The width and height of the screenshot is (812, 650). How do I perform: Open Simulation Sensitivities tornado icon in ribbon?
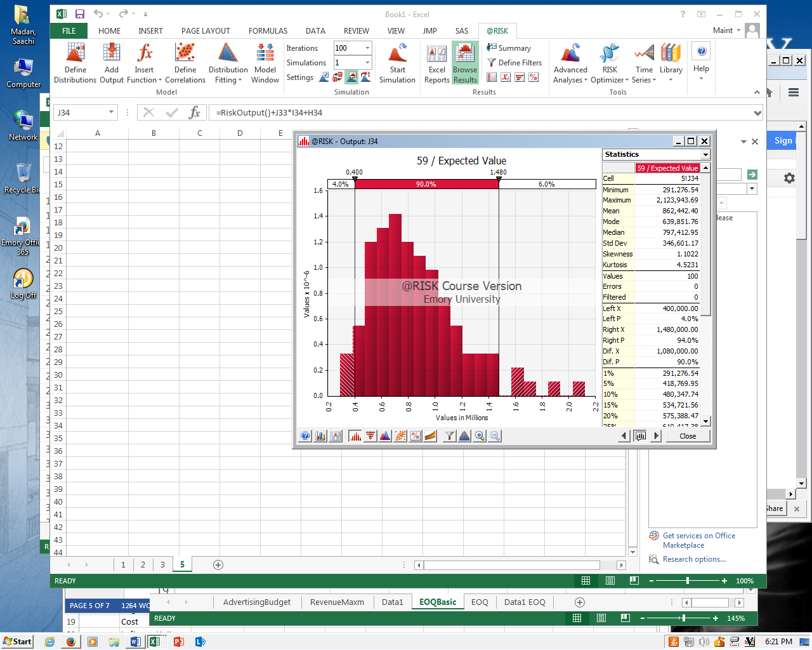[520, 77]
